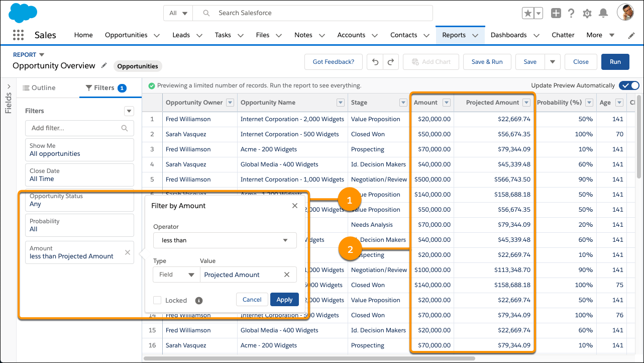The image size is (644, 363).
Task: Click the search icon in Add filter
Action: tap(125, 128)
